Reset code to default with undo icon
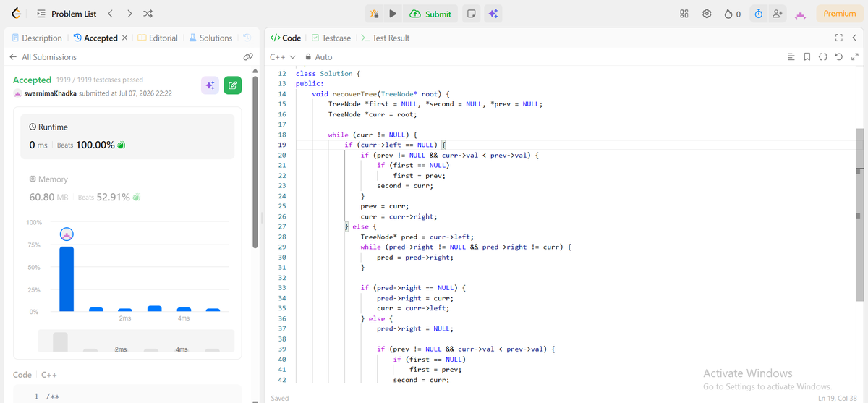Viewport: 868px width, 403px height. pos(839,57)
